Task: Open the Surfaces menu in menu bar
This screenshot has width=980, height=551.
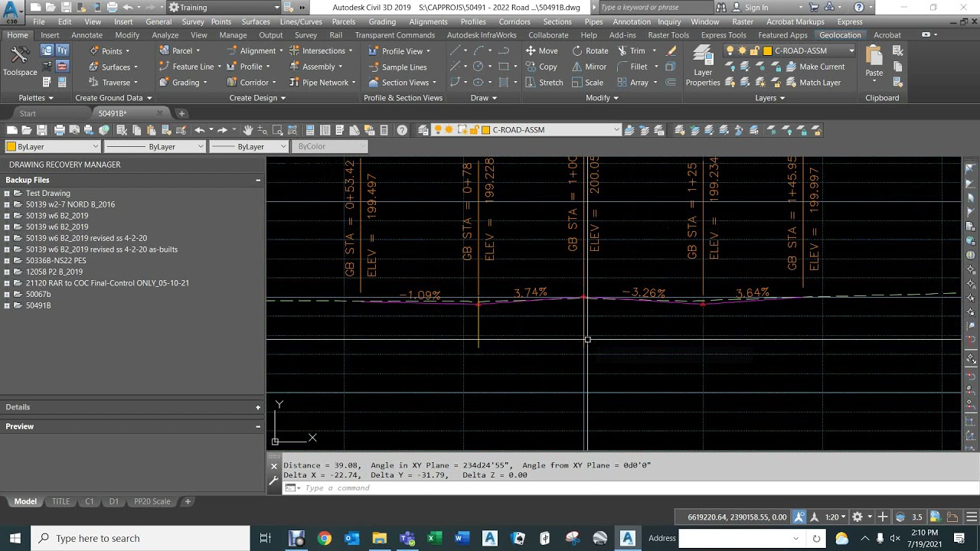Action: point(255,21)
